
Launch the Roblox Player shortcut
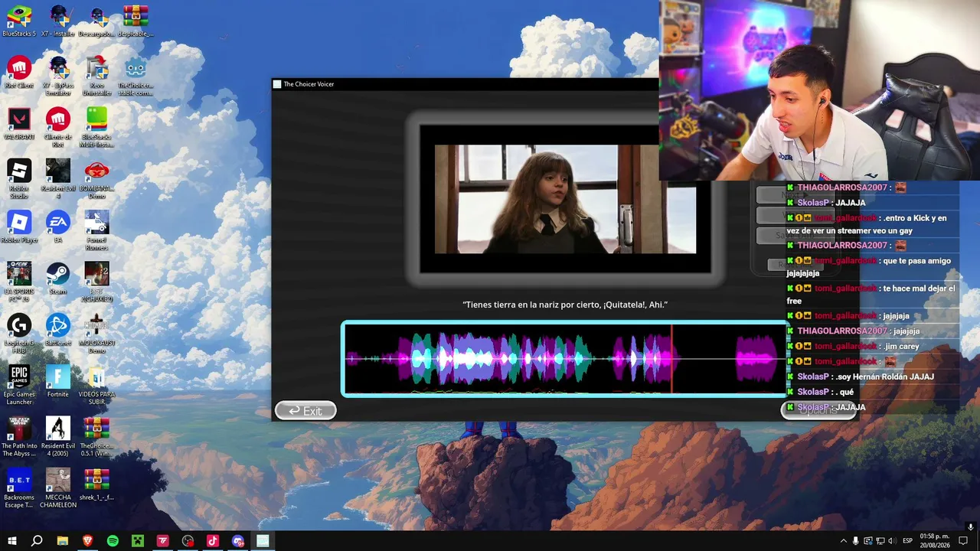[19, 227]
